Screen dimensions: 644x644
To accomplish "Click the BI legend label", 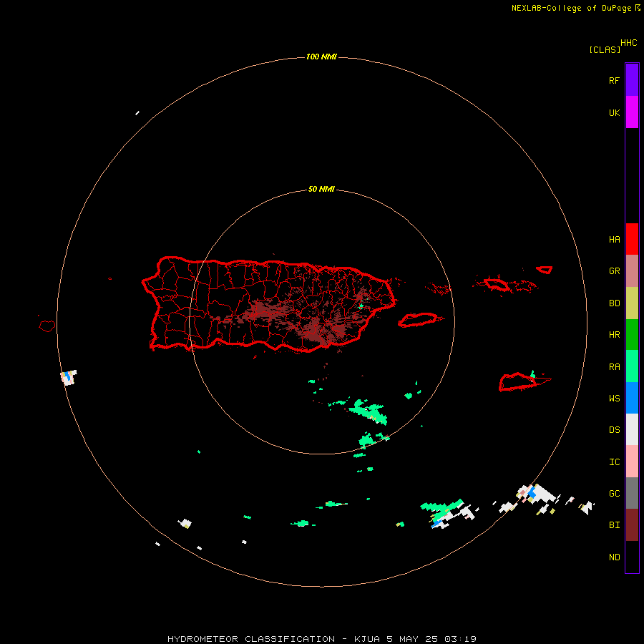I will [614, 525].
